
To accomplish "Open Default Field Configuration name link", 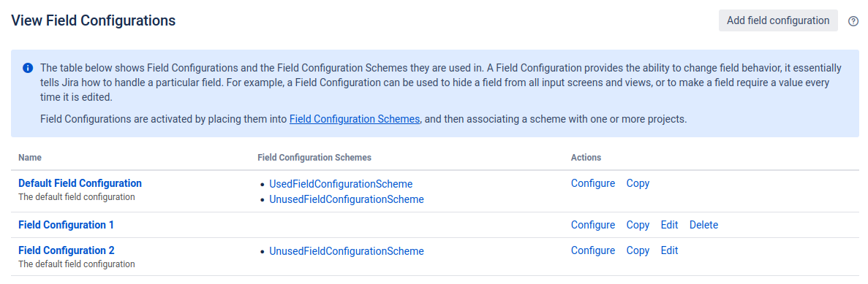I will 80,183.
